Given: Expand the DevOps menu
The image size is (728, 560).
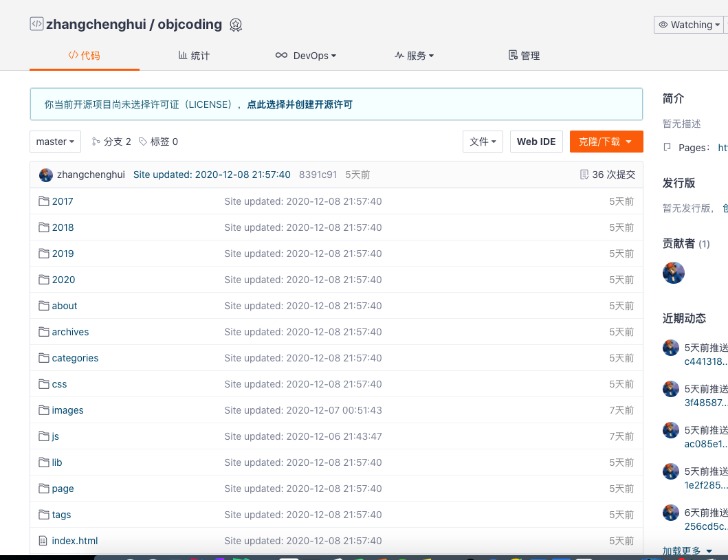Looking at the screenshot, I should pos(306,56).
